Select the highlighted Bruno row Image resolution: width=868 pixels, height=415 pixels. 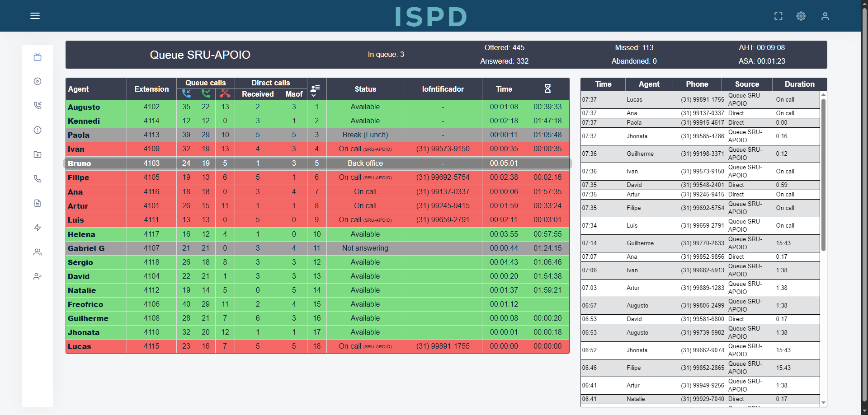click(x=317, y=163)
